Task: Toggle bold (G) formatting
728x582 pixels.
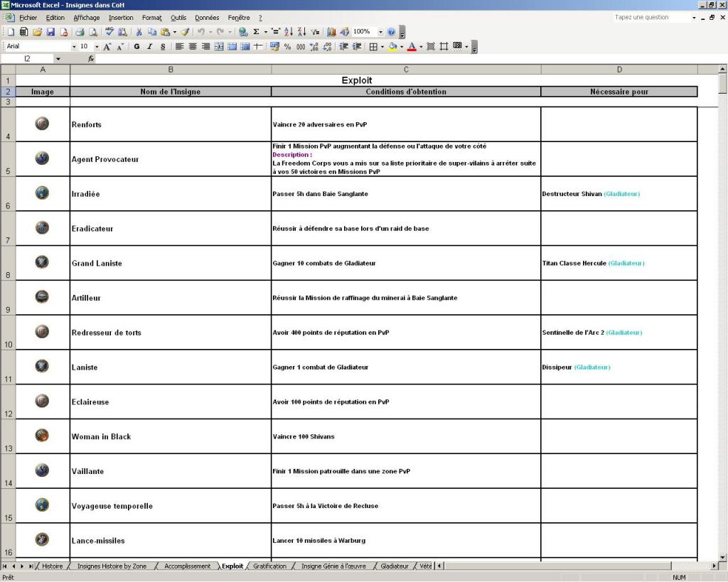Action: [136, 46]
